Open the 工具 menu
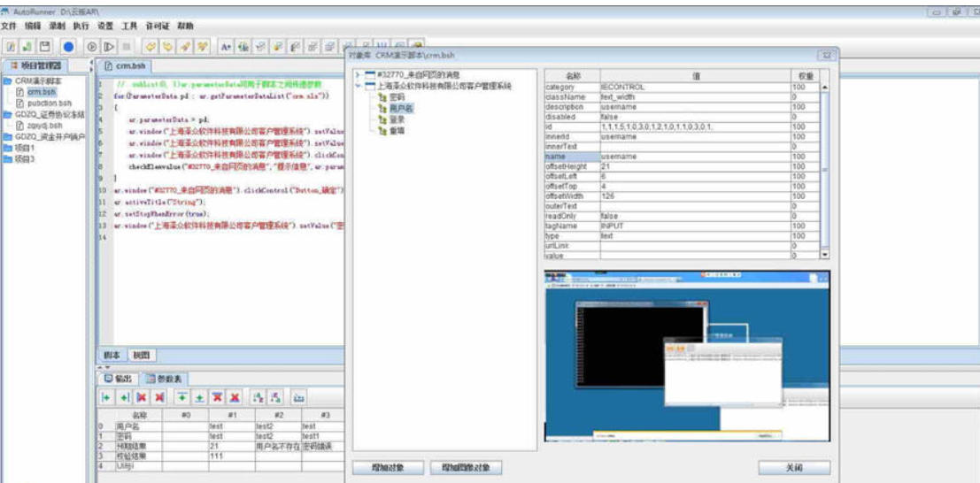 pyautogui.click(x=129, y=27)
